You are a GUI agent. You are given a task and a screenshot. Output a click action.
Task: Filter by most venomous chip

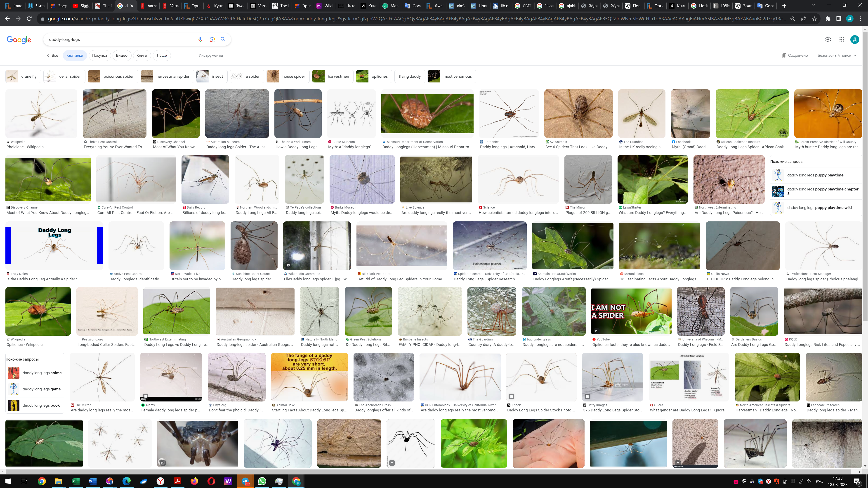(452, 76)
